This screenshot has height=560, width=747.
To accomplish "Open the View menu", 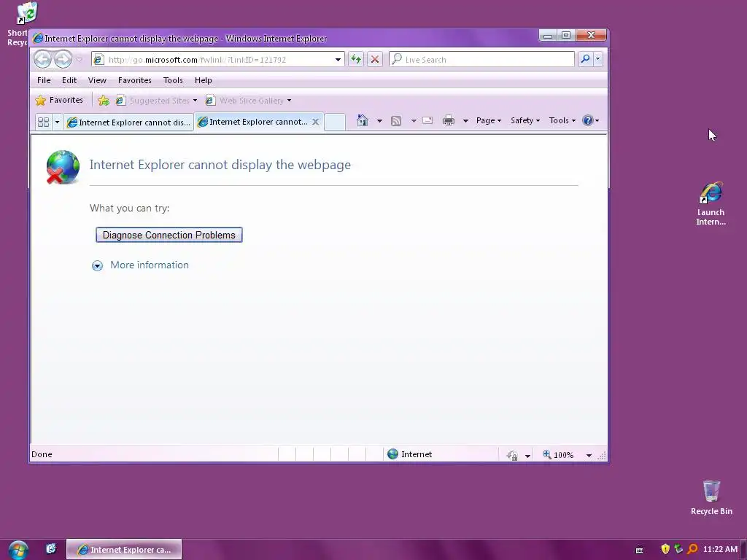I will 97,80.
